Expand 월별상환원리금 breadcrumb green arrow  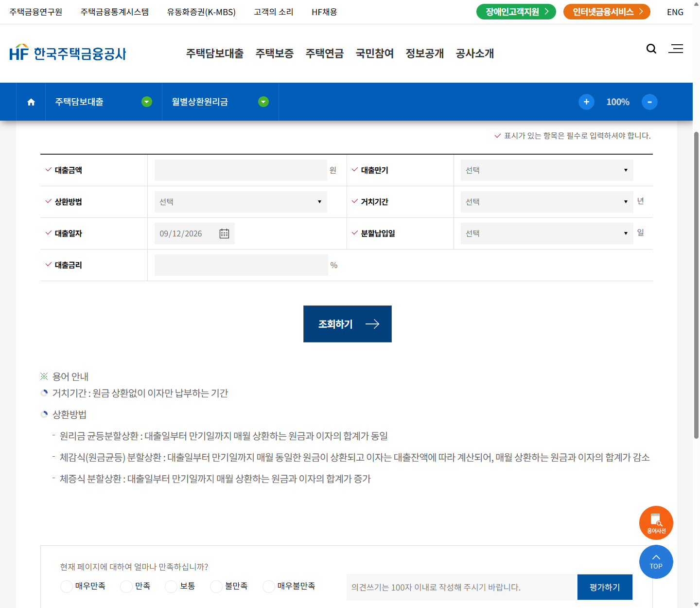[263, 102]
